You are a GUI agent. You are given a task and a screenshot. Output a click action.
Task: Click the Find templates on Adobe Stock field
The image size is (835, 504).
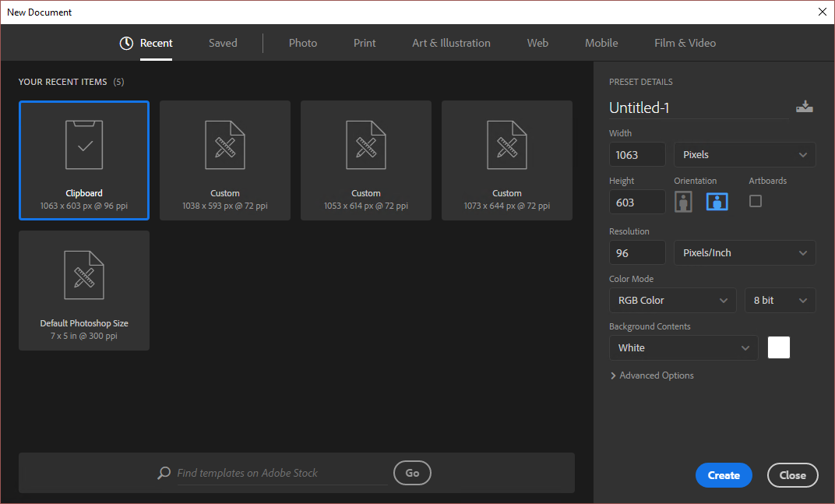tap(282, 473)
